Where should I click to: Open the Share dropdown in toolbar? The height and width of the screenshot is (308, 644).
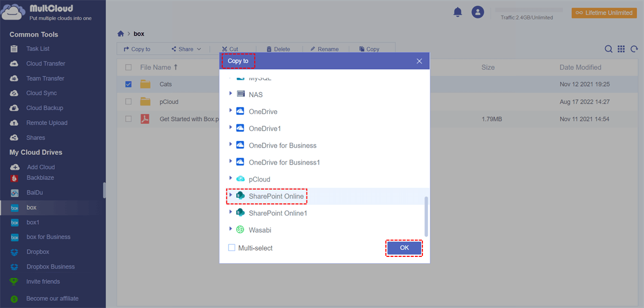186,49
